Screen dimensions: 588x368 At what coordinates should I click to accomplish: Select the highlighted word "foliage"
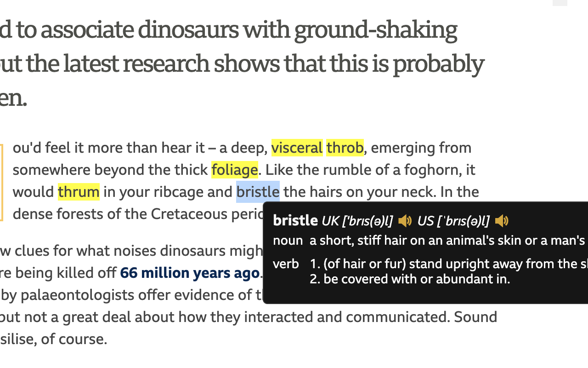tap(234, 170)
